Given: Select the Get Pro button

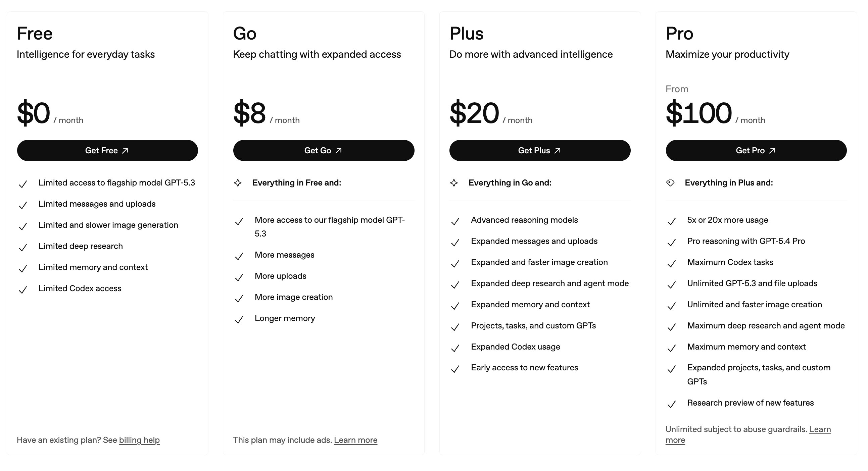Looking at the screenshot, I should (x=756, y=151).
